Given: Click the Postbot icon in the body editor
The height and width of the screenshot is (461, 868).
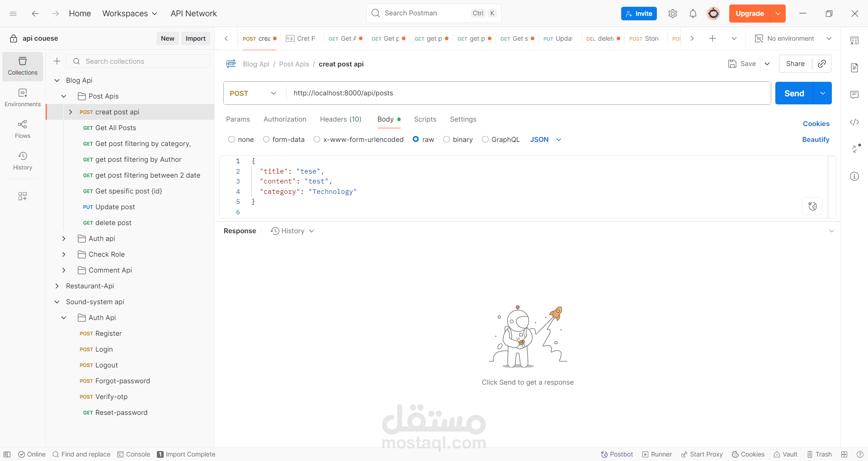Looking at the screenshot, I should click(x=812, y=206).
